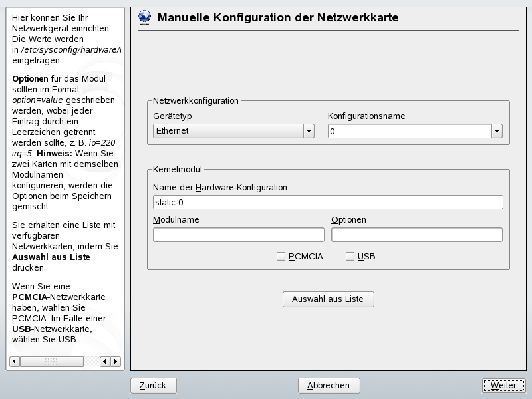Click the dropdown arrow of the Gerätetyp combo

[x=309, y=131]
